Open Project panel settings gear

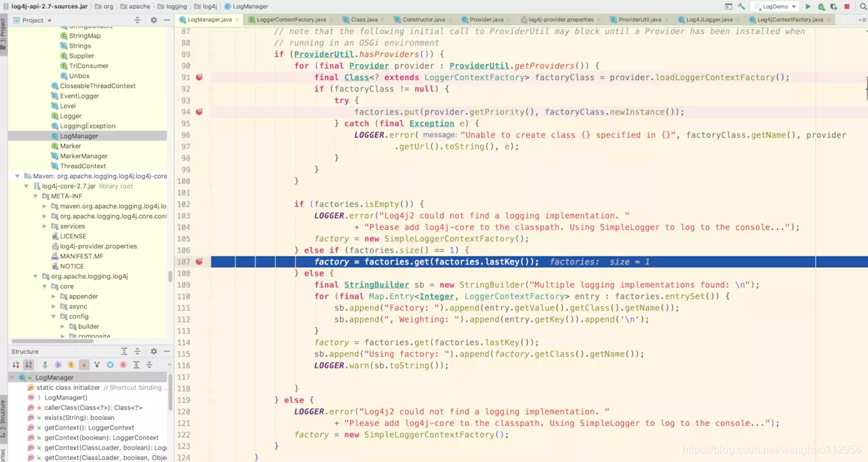[x=154, y=20]
